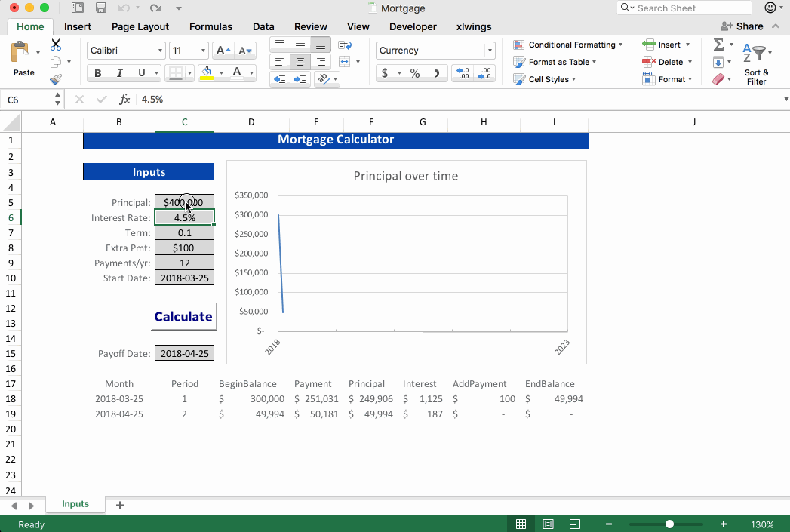Click the Underline icon in the ribbon
790x532 pixels.
click(x=142, y=72)
